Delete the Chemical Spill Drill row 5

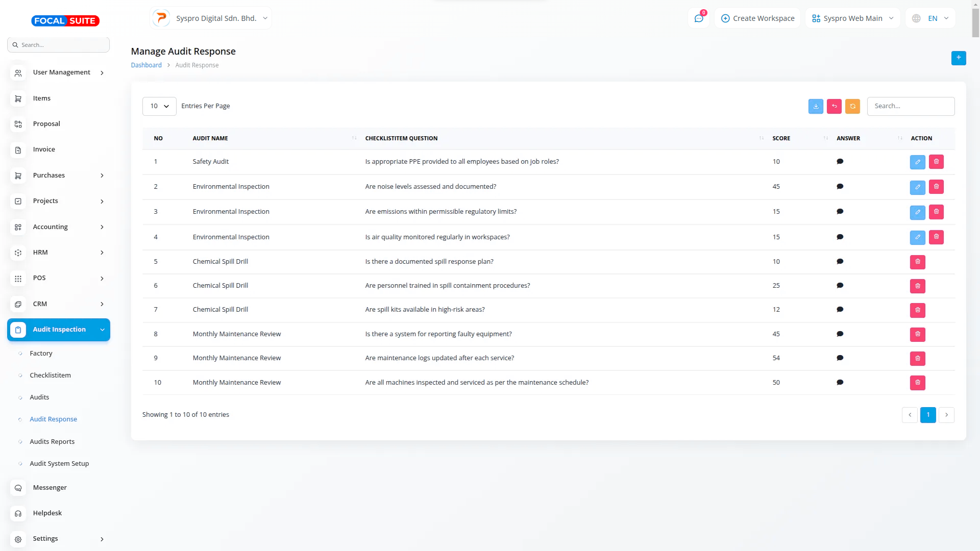(x=917, y=262)
